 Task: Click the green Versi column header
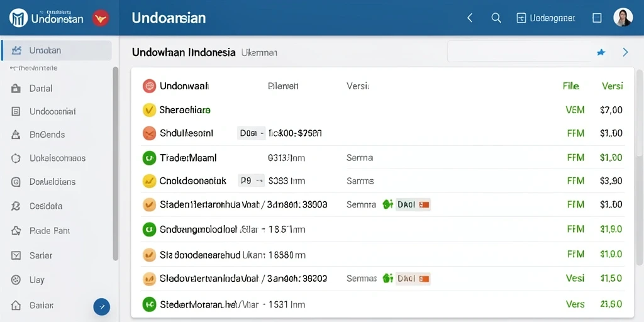click(613, 86)
